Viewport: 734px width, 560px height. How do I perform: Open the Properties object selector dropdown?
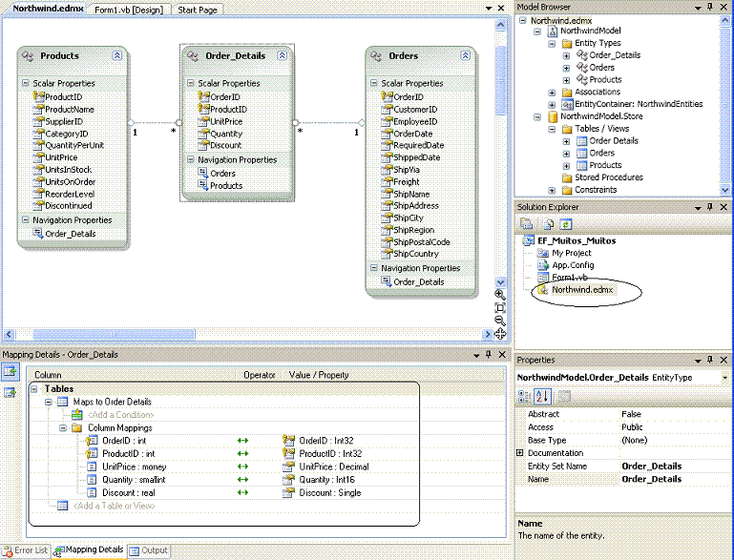[724, 378]
